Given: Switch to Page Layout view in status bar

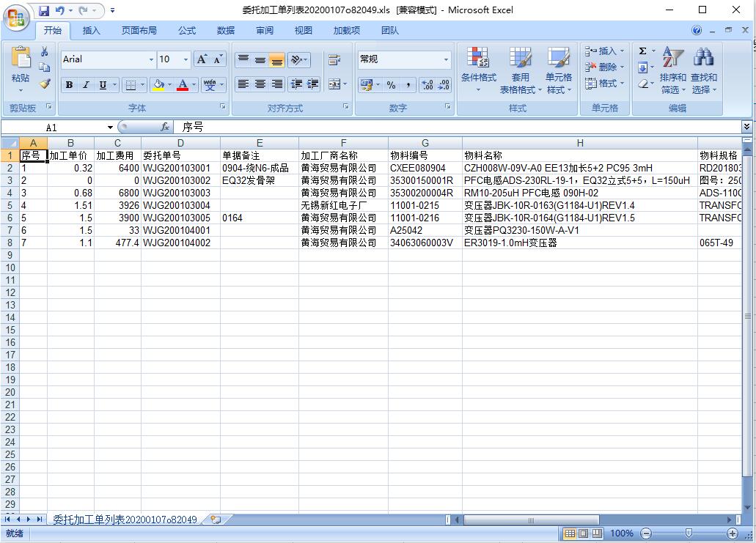Looking at the screenshot, I should (584, 533).
